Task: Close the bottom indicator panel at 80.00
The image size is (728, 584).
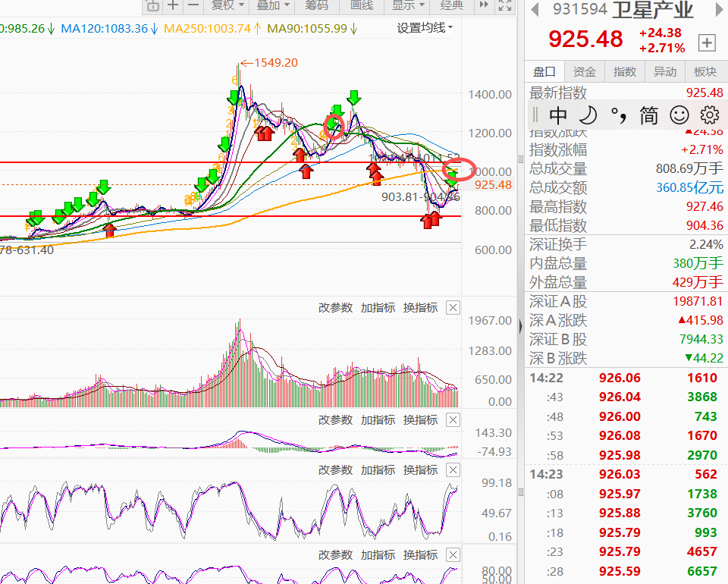Action: [453, 554]
